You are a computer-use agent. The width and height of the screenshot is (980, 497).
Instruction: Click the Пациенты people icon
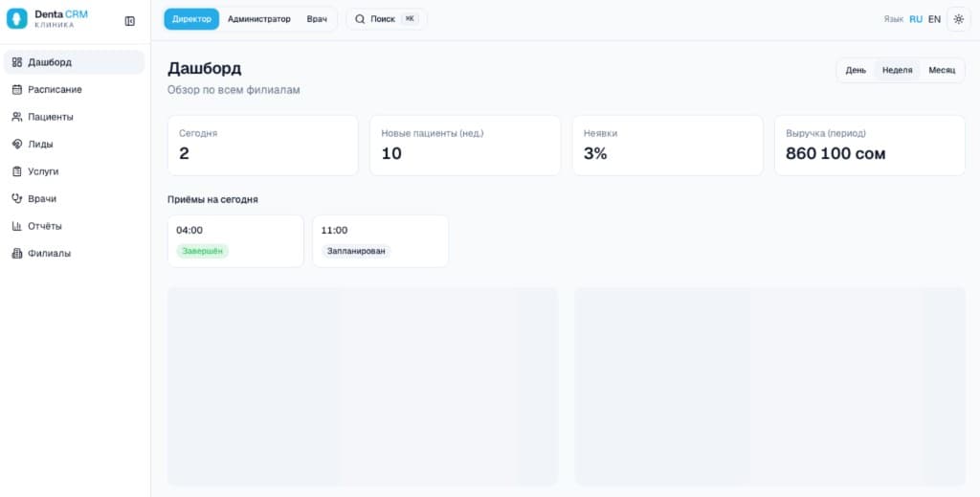[x=17, y=117]
